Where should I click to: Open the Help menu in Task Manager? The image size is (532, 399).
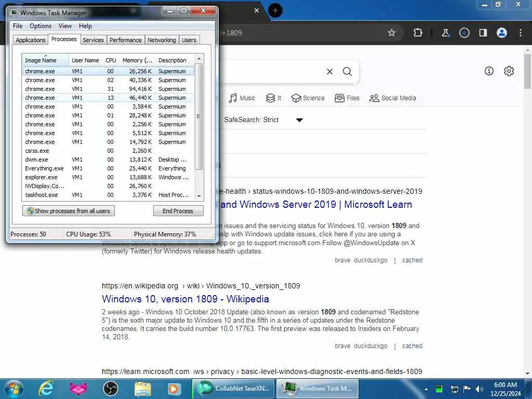click(x=85, y=26)
